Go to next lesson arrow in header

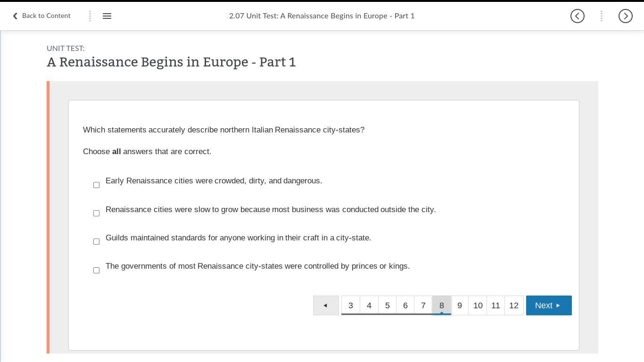click(x=626, y=16)
